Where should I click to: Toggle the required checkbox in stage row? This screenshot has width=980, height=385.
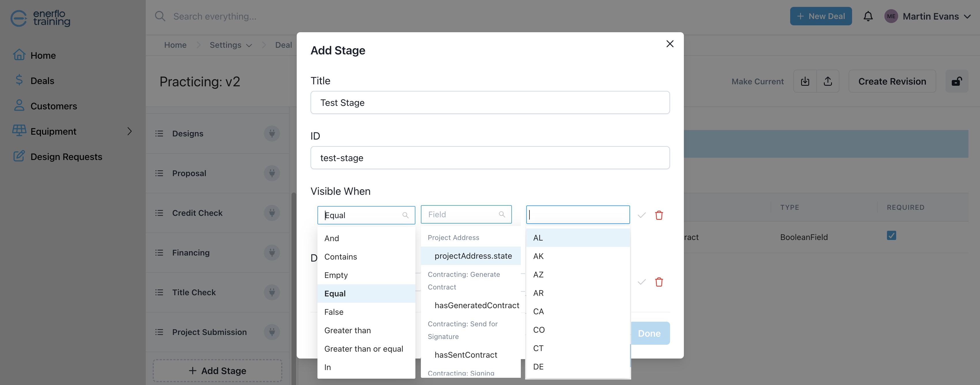891,236
